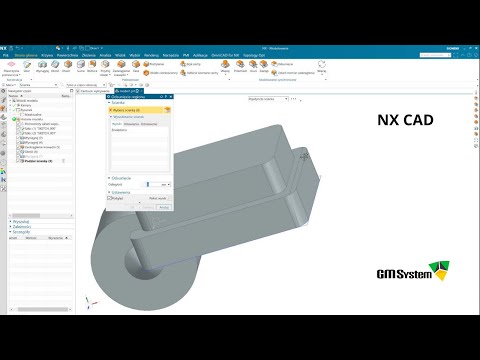Viewport: 480px width, 360px height.
Task: Select the Zastąp replace face tool
Action: 264,66
